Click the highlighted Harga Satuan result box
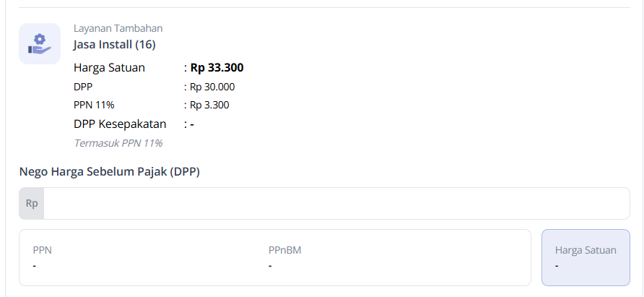644x297 pixels. [x=586, y=258]
